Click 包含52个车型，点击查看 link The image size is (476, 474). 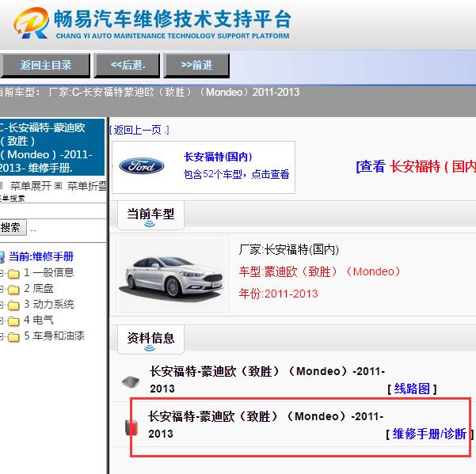[237, 174]
